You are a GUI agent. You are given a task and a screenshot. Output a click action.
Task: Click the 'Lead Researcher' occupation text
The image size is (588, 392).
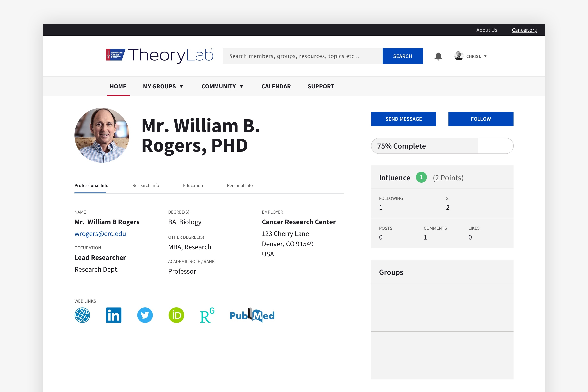click(100, 258)
